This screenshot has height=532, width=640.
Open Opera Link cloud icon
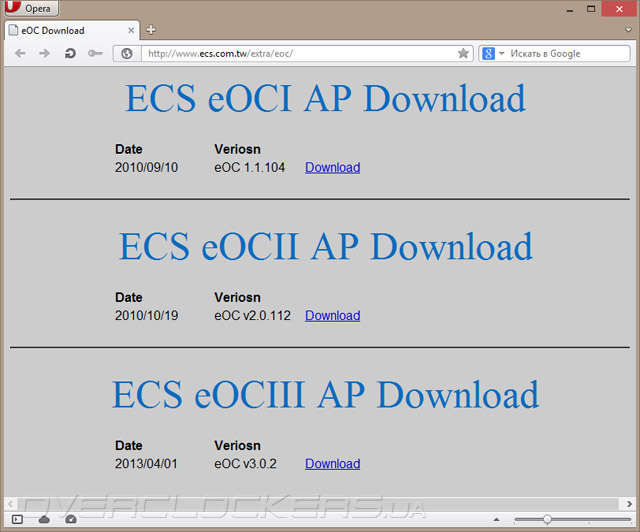point(44,520)
